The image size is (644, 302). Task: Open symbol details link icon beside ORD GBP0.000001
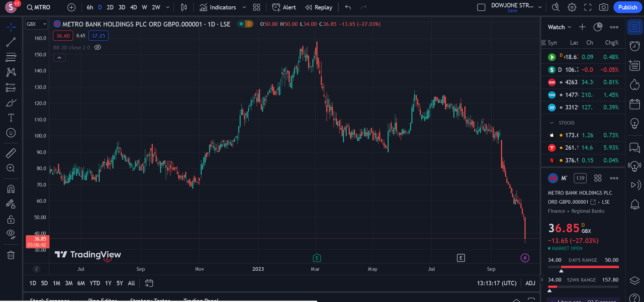click(x=593, y=202)
